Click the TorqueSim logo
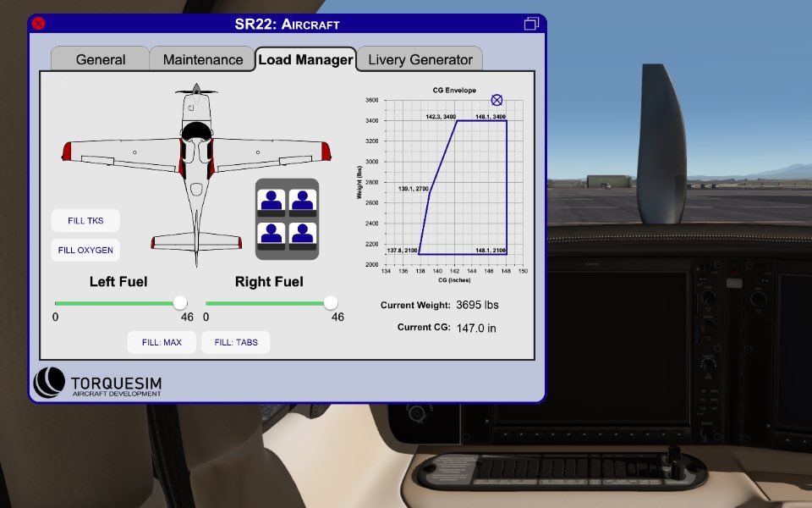Viewport: 812px width, 508px height. (97, 383)
